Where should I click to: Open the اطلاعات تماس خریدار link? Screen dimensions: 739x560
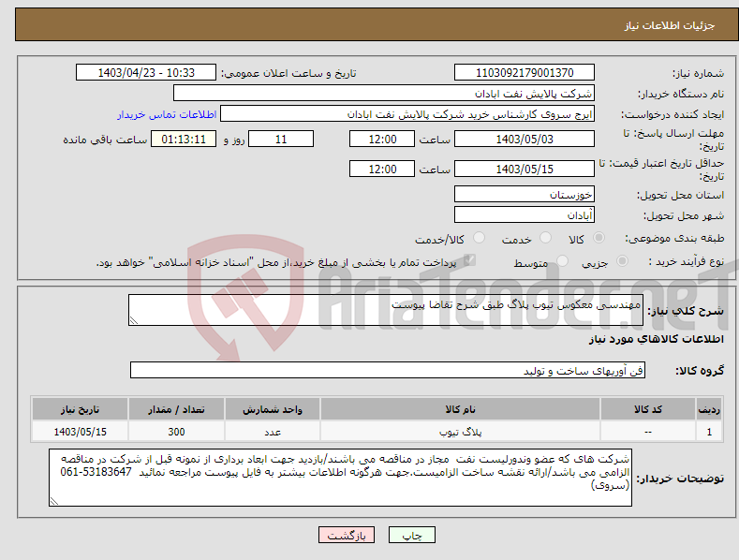(167, 114)
